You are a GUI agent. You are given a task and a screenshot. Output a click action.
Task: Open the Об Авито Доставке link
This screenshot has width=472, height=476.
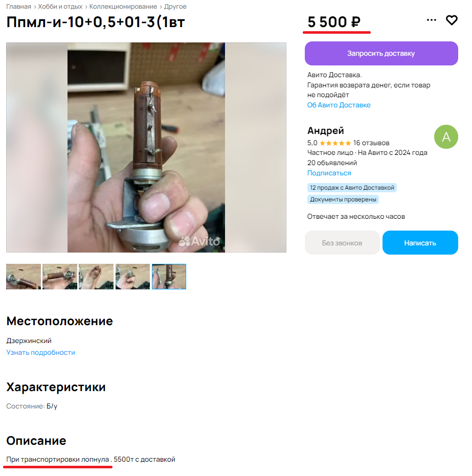[x=339, y=105]
